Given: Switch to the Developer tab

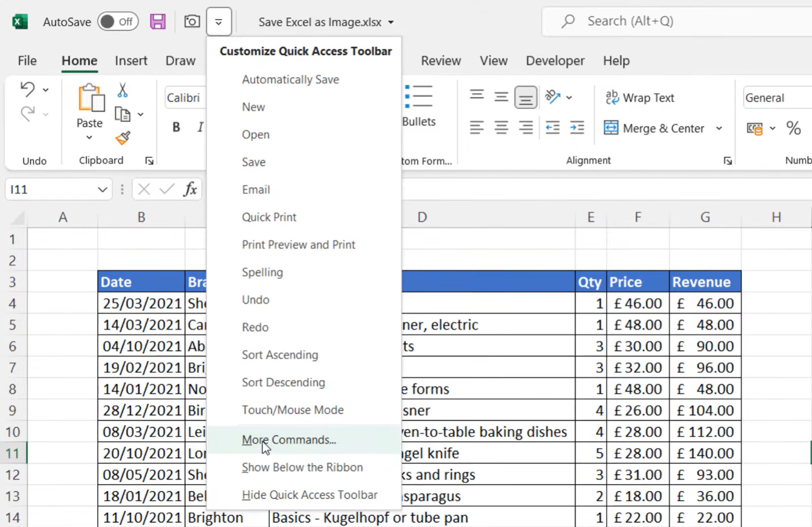Looking at the screenshot, I should tap(555, 61).
